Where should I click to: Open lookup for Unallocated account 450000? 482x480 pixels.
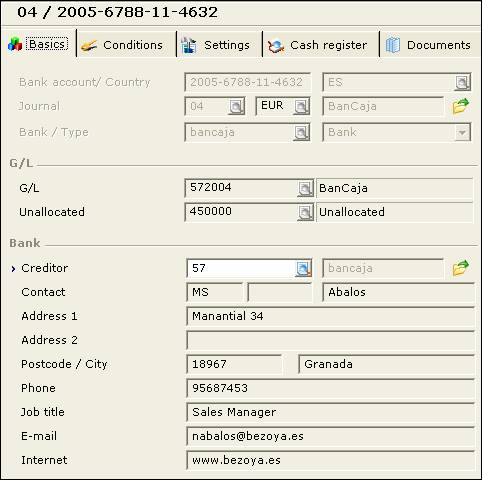(x=305, y=212)
